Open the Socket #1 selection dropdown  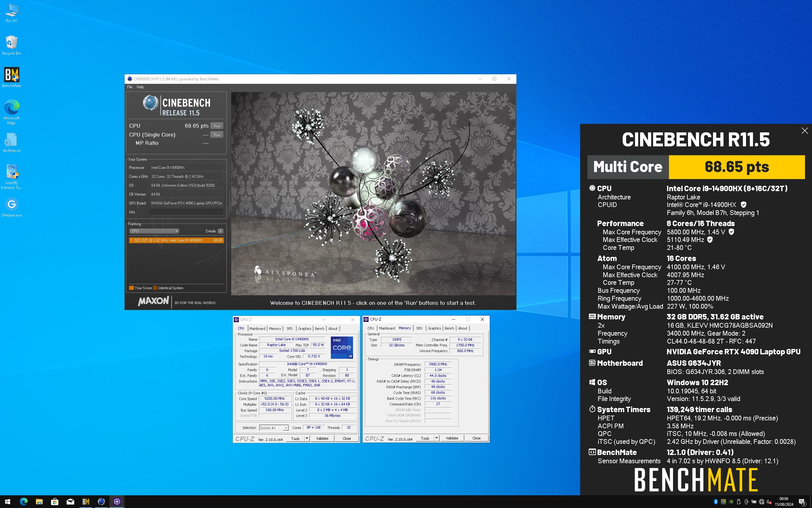[274, 428]
